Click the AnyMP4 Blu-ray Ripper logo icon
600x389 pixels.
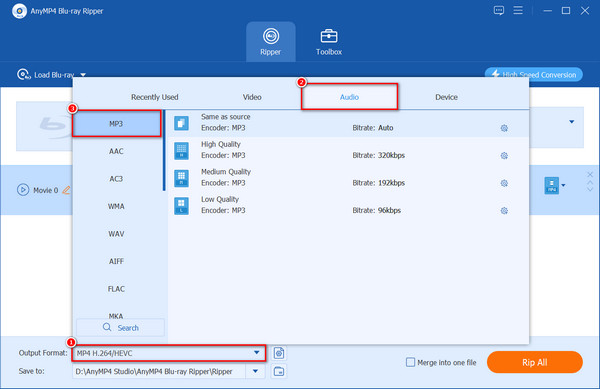tap(19, 11)
